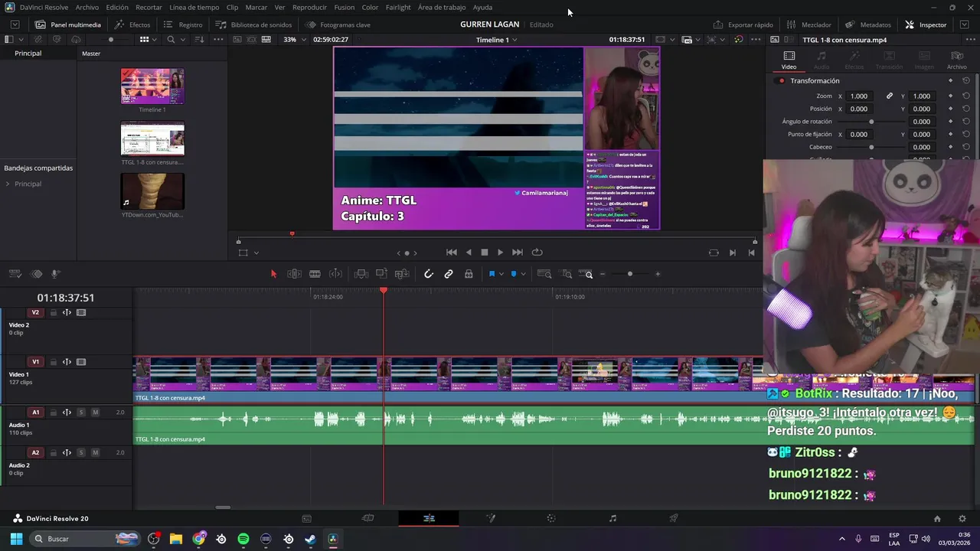The width and height of the screenshot is (980, 551).
Task: Switch to the Video tab in Inspector
Action: (x=789, y=60)
